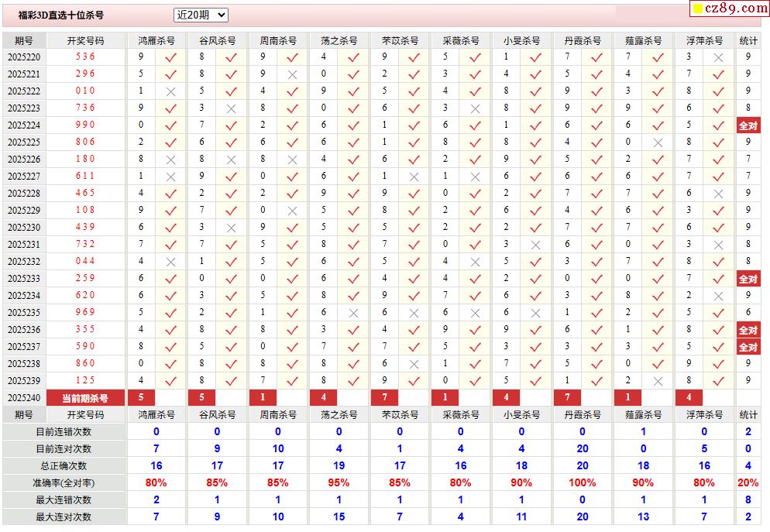Screen dimensions: 770x532
Task: Click the check mark under 丹霞杀号 in row 2025224
Action: click(596, 126)
